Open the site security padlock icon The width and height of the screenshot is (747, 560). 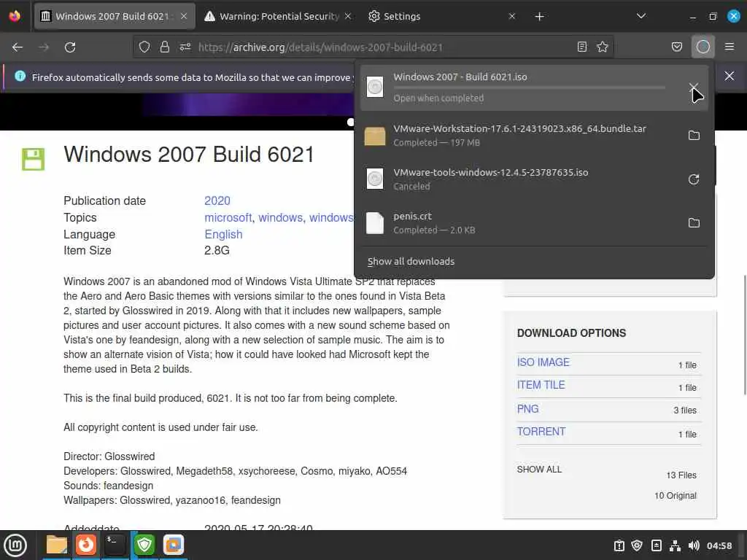[164, 47]
